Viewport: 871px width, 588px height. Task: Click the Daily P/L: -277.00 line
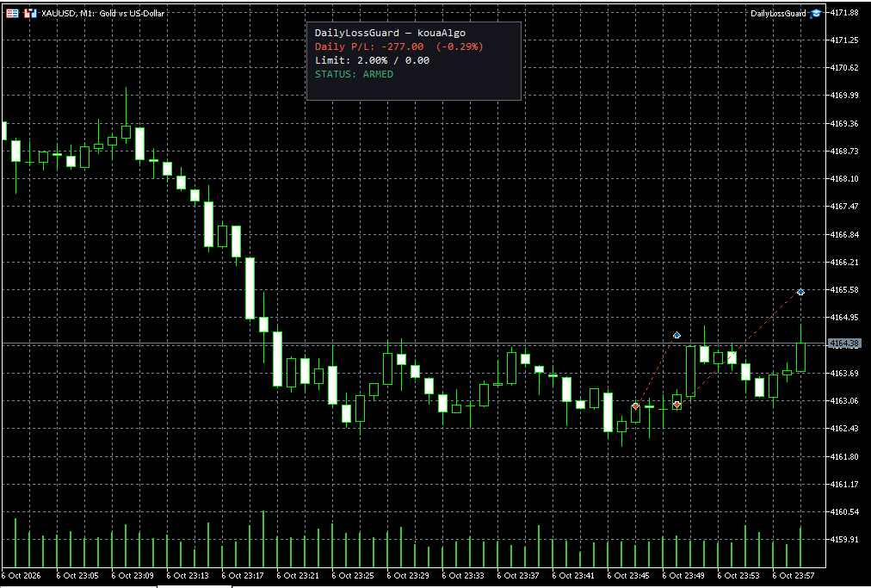(x=398, y=46)
